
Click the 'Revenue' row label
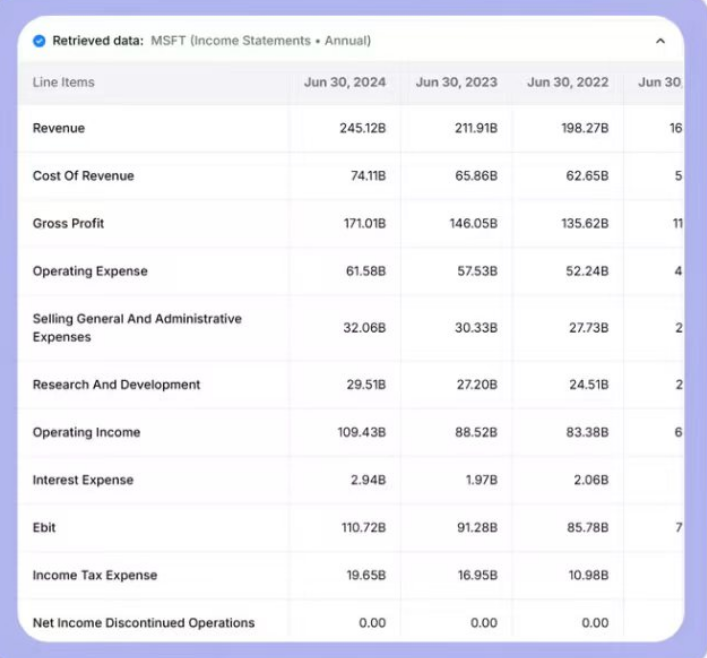[59, 128]
